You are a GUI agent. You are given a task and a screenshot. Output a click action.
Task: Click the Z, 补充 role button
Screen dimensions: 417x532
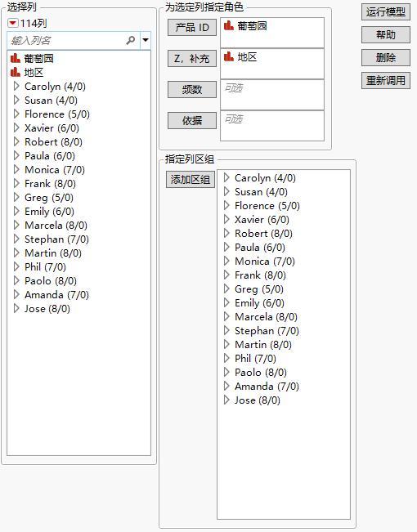pos(192,59)
